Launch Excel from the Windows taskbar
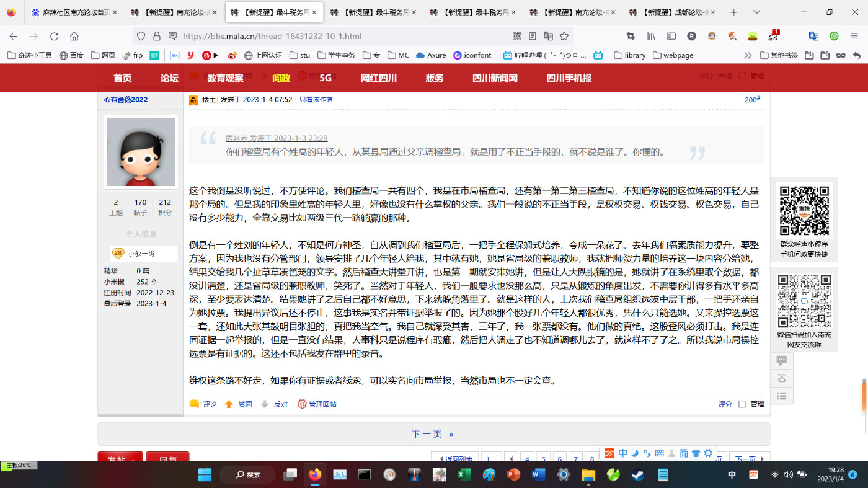Image resolution: width=868 pixels, height=488 pixels. [x=463, y=475]
